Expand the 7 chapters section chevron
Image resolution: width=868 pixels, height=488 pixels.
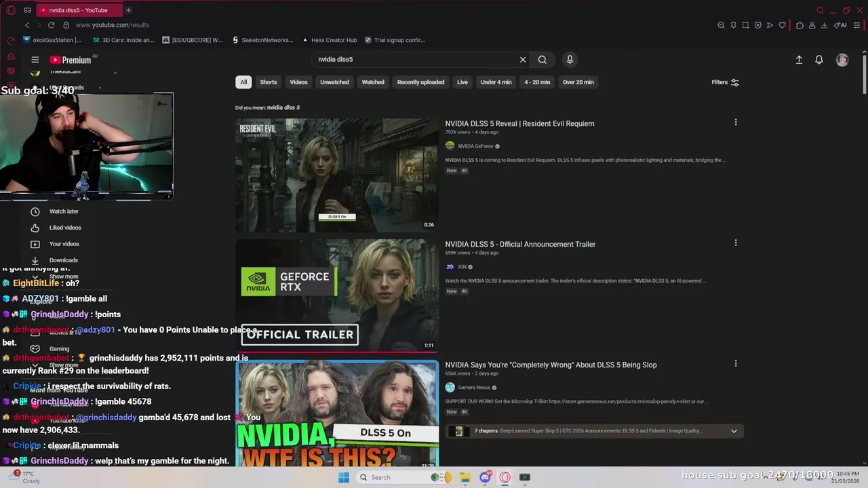734,431
